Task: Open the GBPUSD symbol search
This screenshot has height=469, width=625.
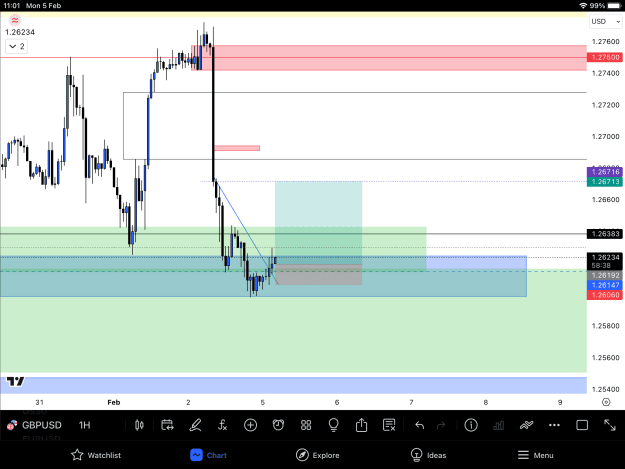Action: click(42, 425)
